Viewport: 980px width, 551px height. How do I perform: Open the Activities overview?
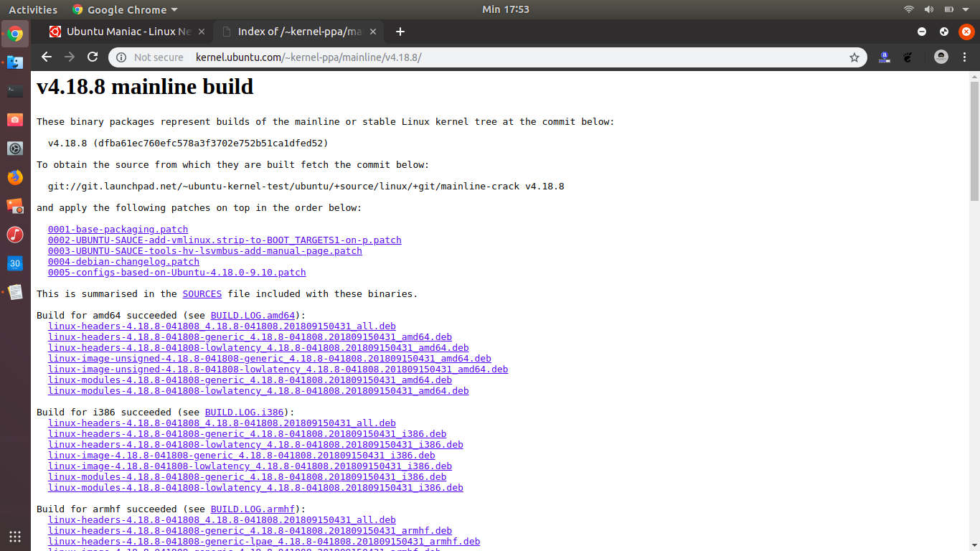tap(33, 9)
